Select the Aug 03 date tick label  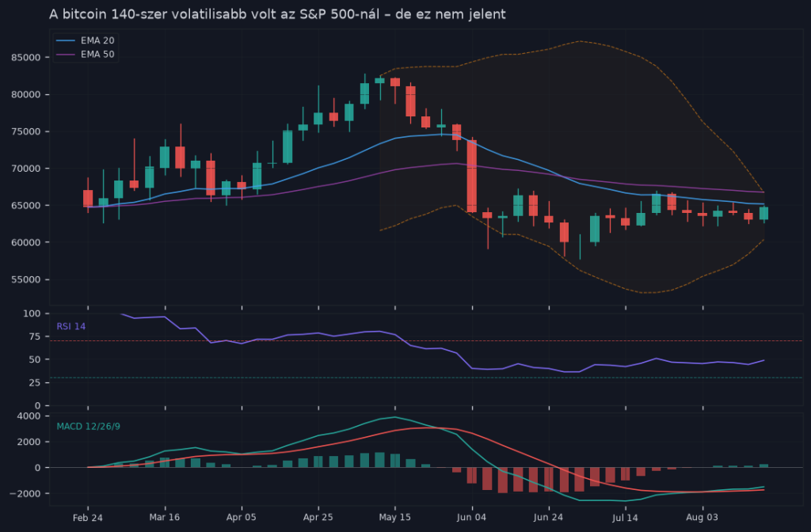[702, 518]
